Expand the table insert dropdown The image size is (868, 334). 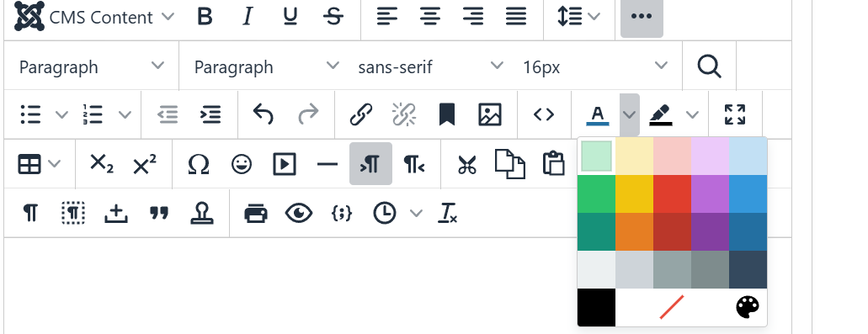pyautogui.click(x=39, y=164)
